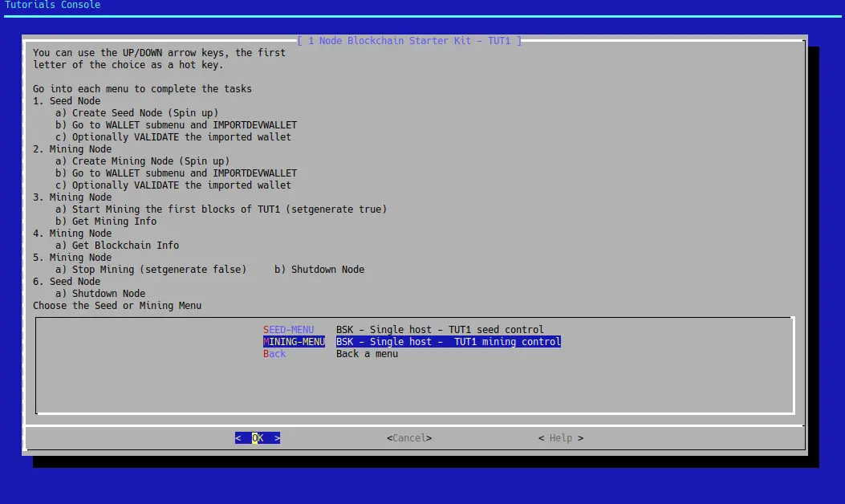Image resolution: width=845 pixels, height=504 pixels.
Task: Click the 'Create Seed Node (Spin up)' line
Action: click(x=136, y=113)
